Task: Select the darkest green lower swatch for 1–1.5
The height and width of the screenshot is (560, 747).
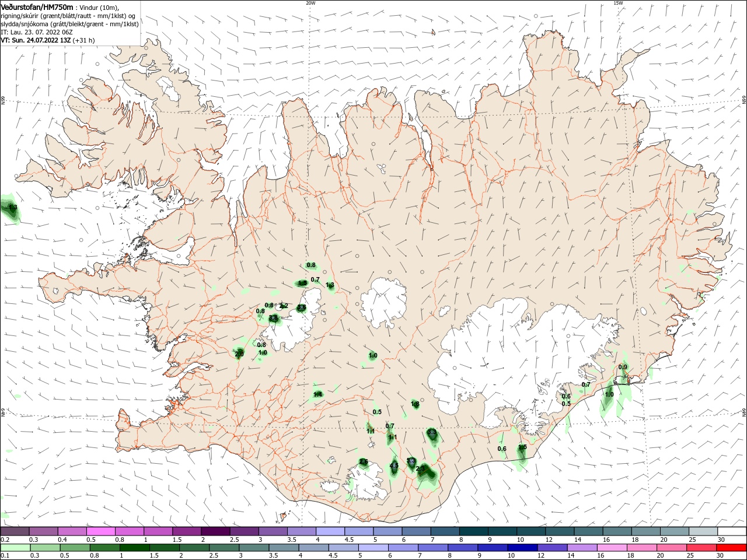Action: (134, 548)
